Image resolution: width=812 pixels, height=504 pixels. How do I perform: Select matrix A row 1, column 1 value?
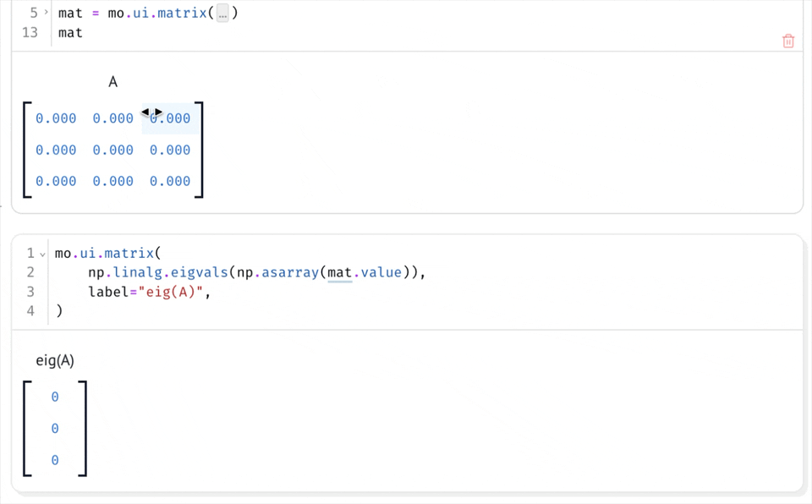56,118
